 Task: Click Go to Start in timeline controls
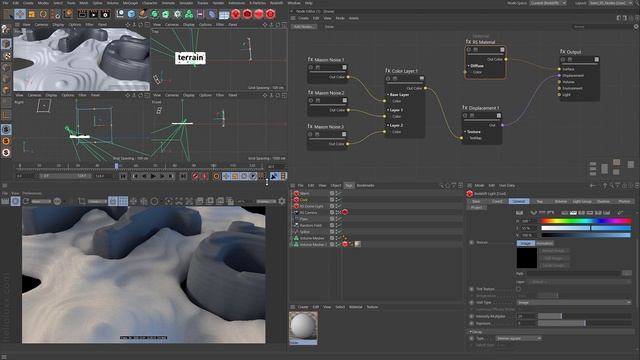(x=123, y=176)
